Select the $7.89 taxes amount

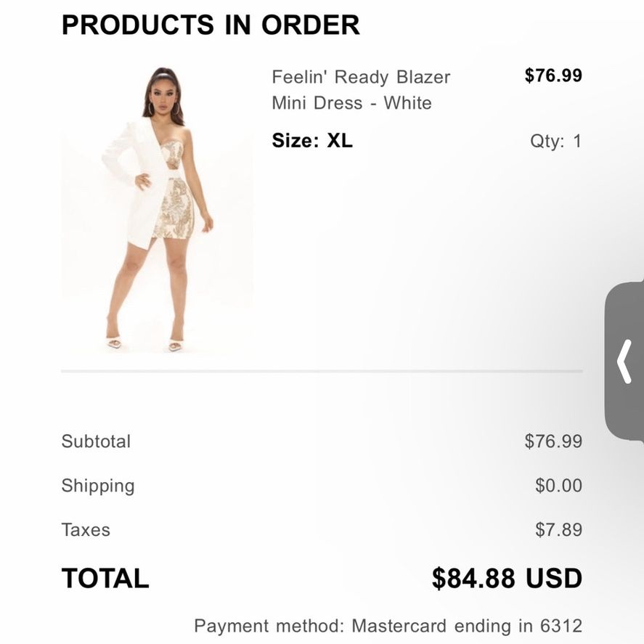tap(558, 530)
